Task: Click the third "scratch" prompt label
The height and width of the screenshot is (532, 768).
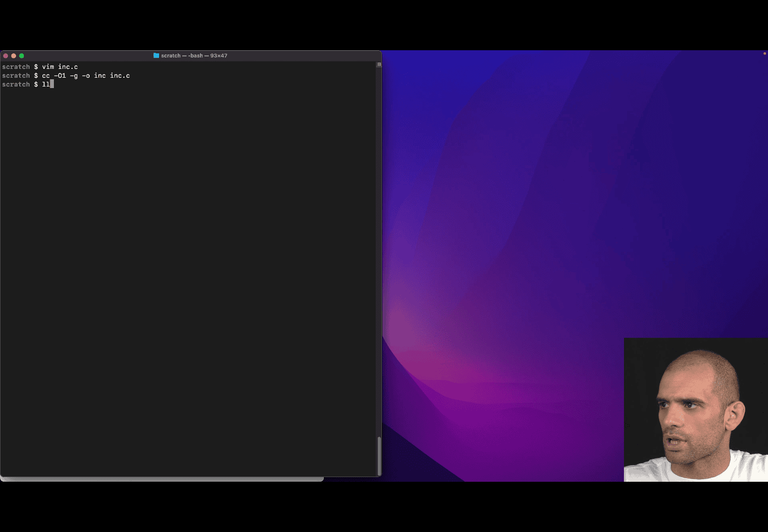Action: [x=16, y=84]
